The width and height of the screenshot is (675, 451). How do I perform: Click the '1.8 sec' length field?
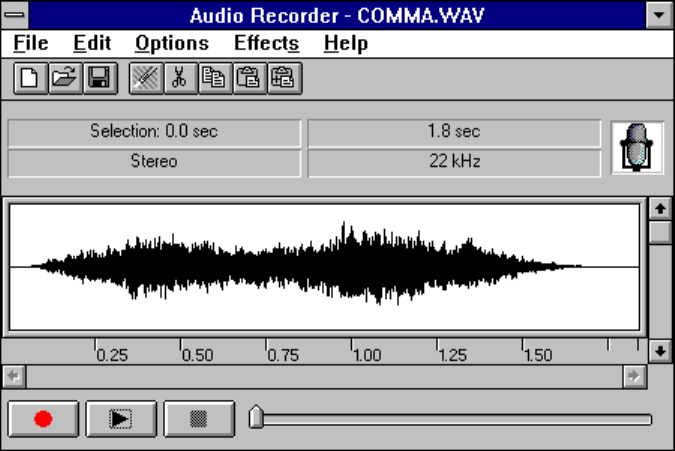(x=454, y=133)
